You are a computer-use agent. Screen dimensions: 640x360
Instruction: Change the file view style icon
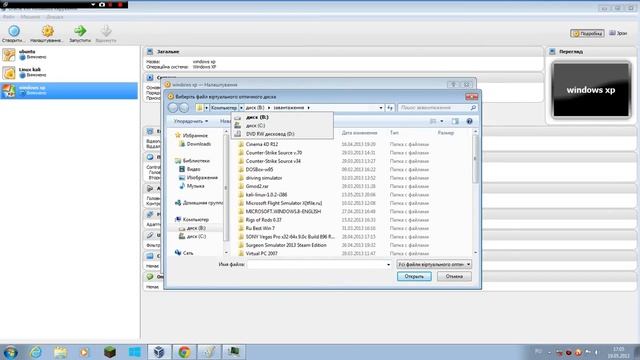433,121
